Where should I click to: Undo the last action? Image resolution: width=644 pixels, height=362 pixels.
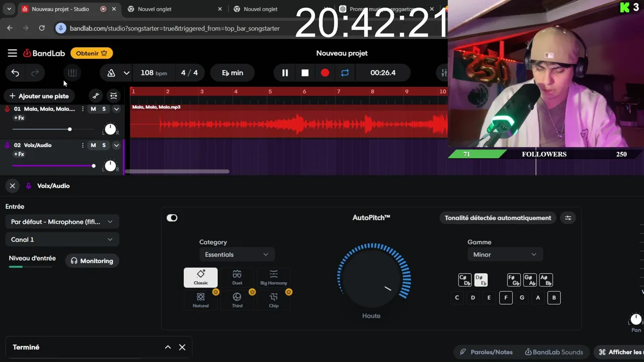[x=15, y=73]
